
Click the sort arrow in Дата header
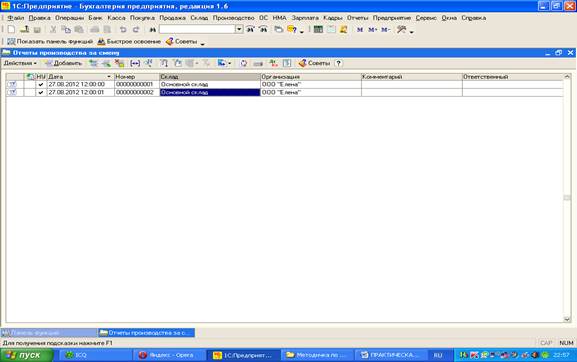point(109,77)
